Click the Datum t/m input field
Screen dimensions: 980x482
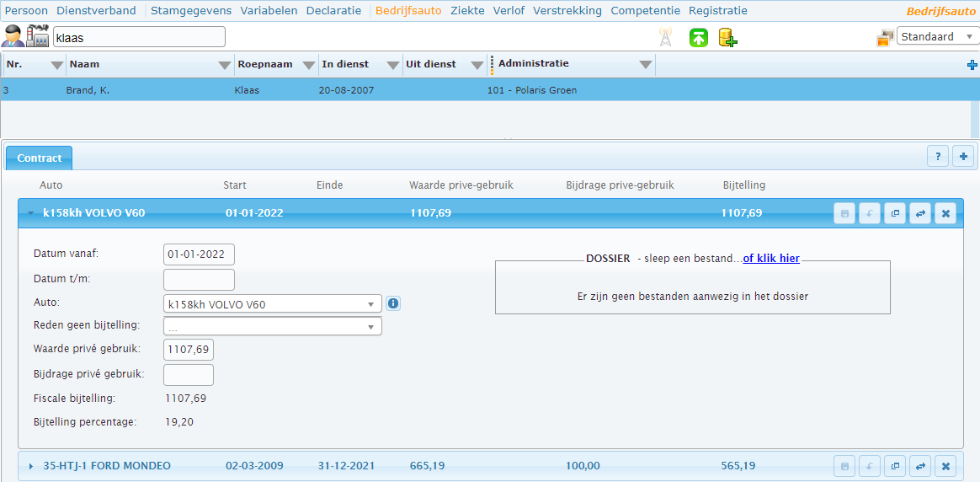click(x=199, y=280)
